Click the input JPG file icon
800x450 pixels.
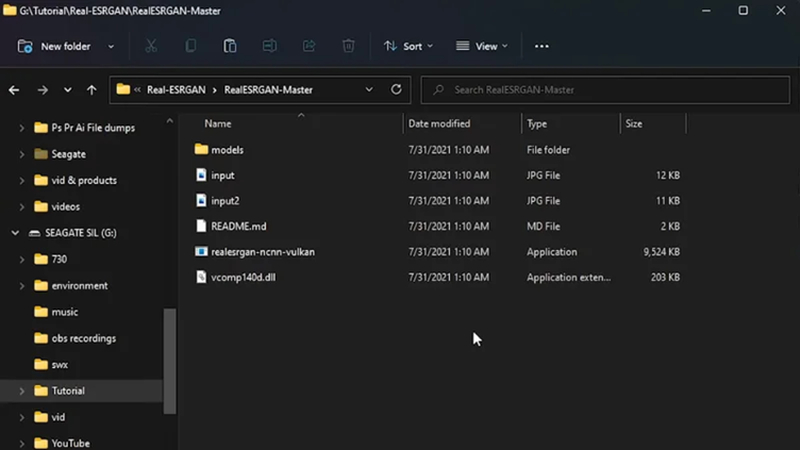click(201, 174)
